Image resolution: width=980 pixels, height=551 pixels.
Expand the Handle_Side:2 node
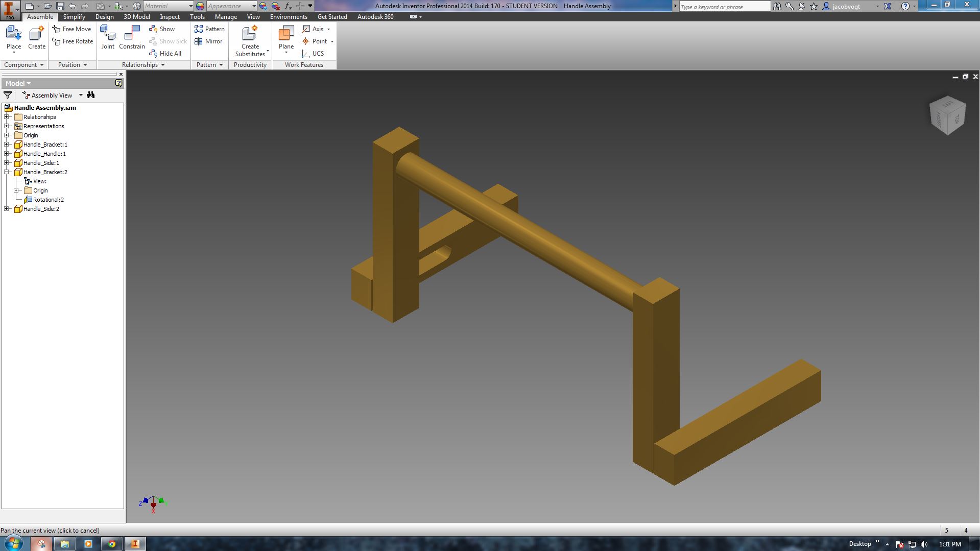pos(7,209)
